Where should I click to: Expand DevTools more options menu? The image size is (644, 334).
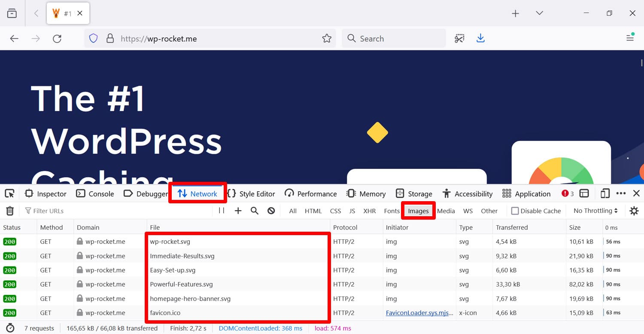tap(621, 194)
